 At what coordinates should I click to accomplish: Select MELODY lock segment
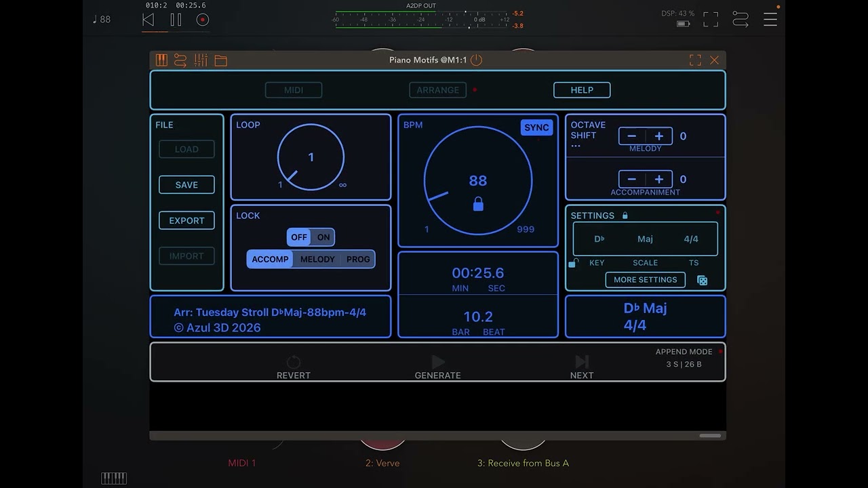click(x=317, y=259)
